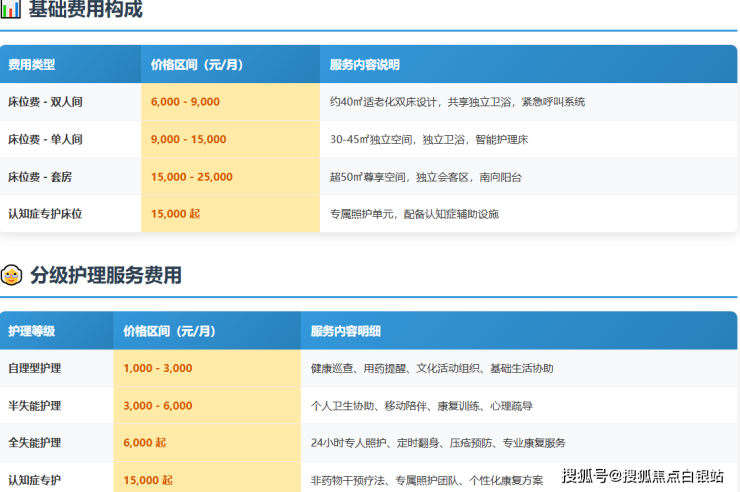The image size is (740, 492).
Task: Click the 费用类型 column header
Action: 32,64
